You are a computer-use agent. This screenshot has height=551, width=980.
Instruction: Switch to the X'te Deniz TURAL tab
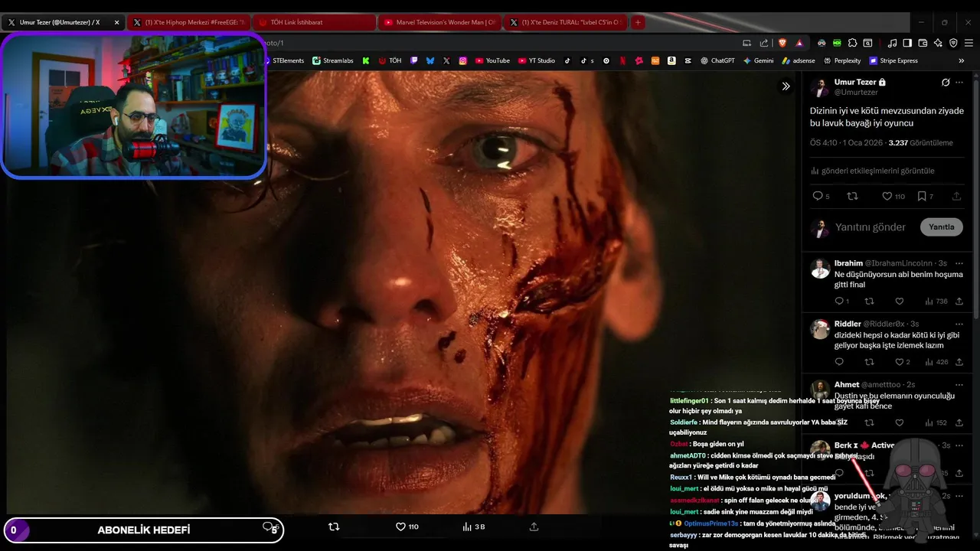(x=565, y=22)
